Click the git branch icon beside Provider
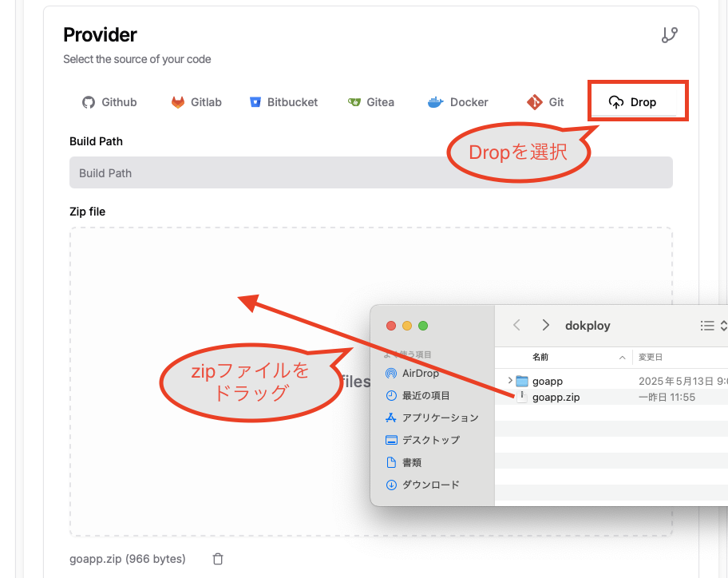The height and width of the screenshot is (578, 728). click(x=670, y=35)
